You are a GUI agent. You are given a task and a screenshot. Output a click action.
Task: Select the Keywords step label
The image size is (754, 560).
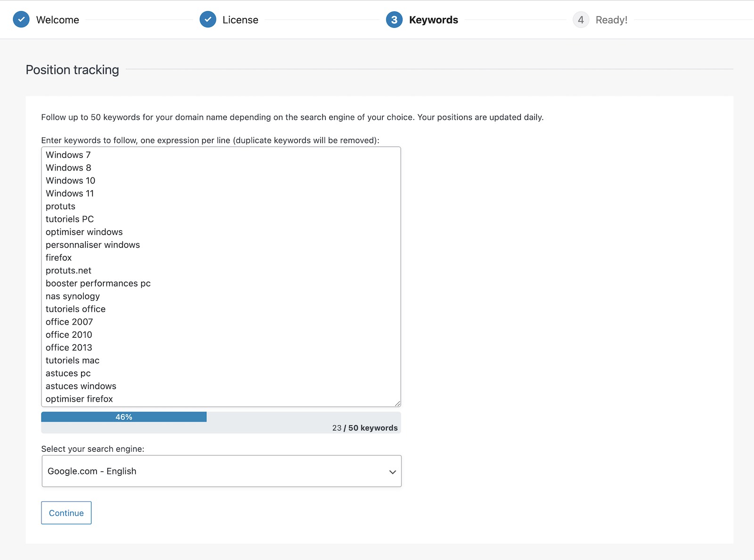coord(434,20)
